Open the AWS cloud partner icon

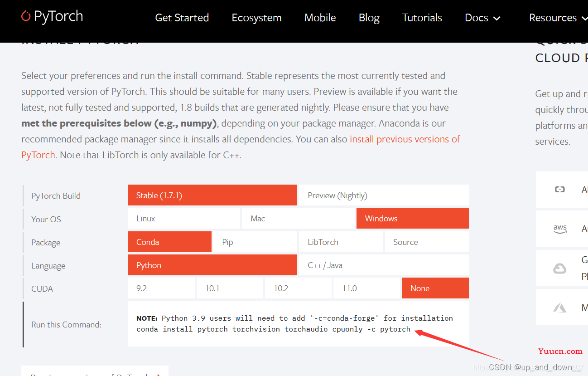(560, 229)
